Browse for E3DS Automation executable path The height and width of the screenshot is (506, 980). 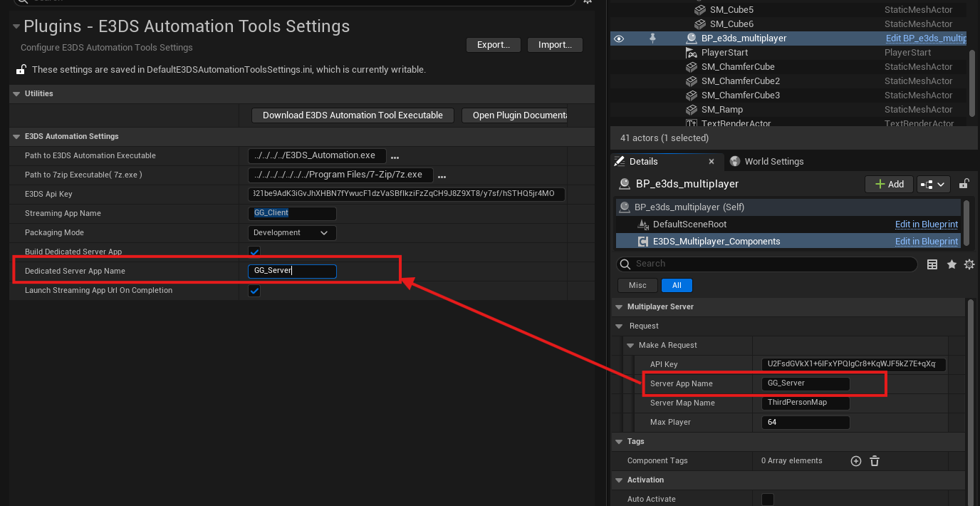pyautogui.click(x=395, y=157)
